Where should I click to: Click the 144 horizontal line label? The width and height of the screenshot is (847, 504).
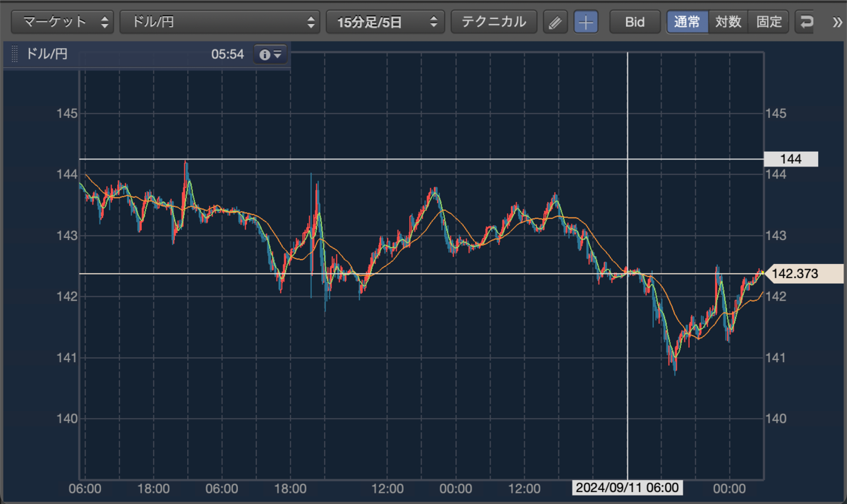[791, 160]
